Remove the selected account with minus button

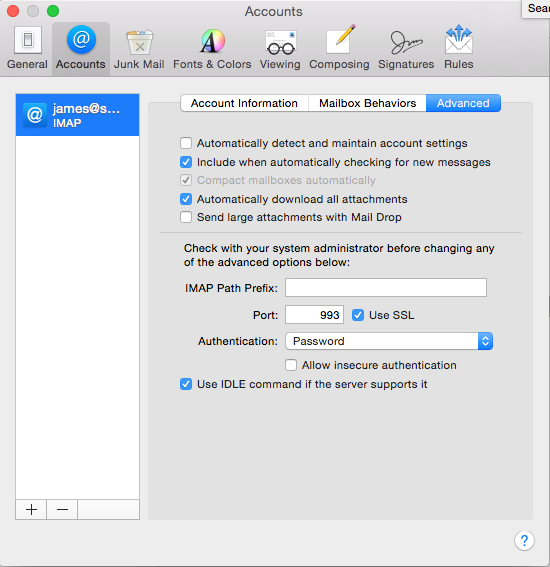[62, 510]
